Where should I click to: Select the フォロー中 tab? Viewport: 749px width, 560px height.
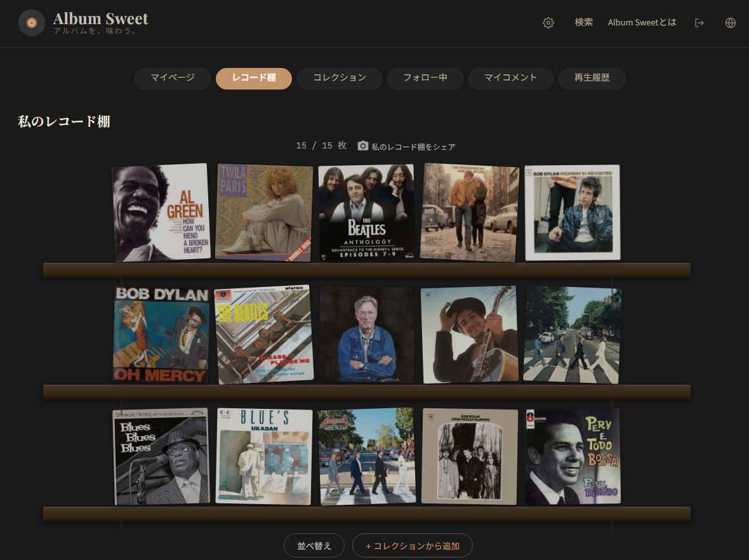pos(425,78)
